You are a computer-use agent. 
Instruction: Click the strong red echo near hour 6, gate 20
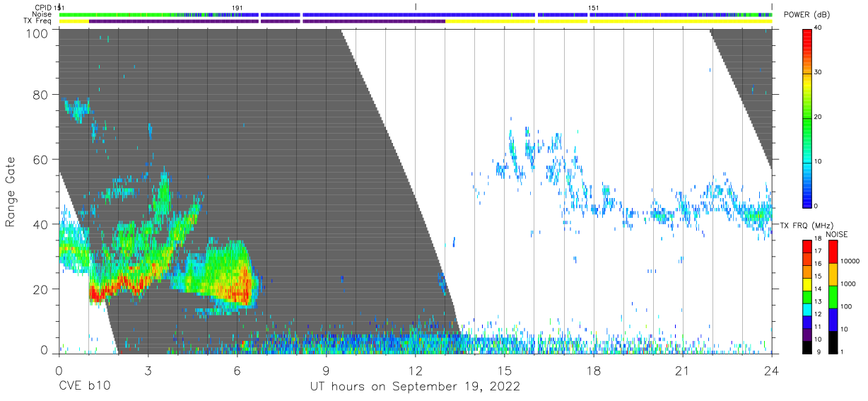click(240, 284)
